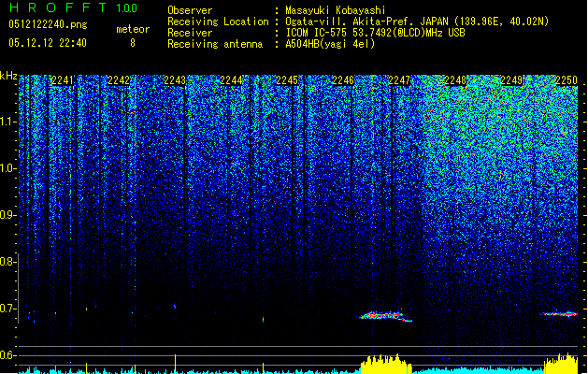Viewport: 588px width, 374px height.
Task: Click the kHz axis unit label
Action: 8,76
